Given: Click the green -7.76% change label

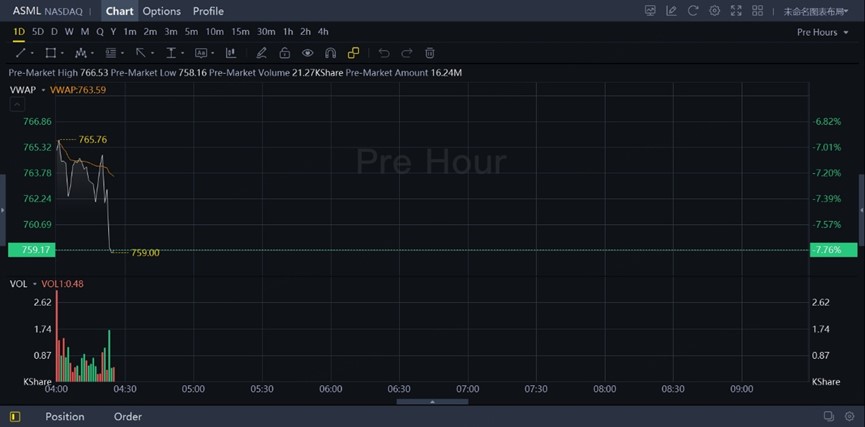Looking at the screenshot, I should [x=834, y=250].
